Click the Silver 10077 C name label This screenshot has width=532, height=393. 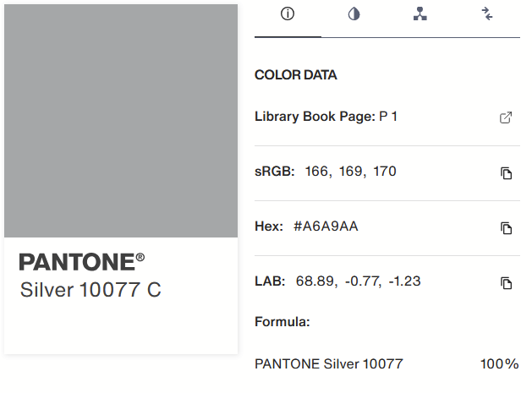[x=90, y=290]
